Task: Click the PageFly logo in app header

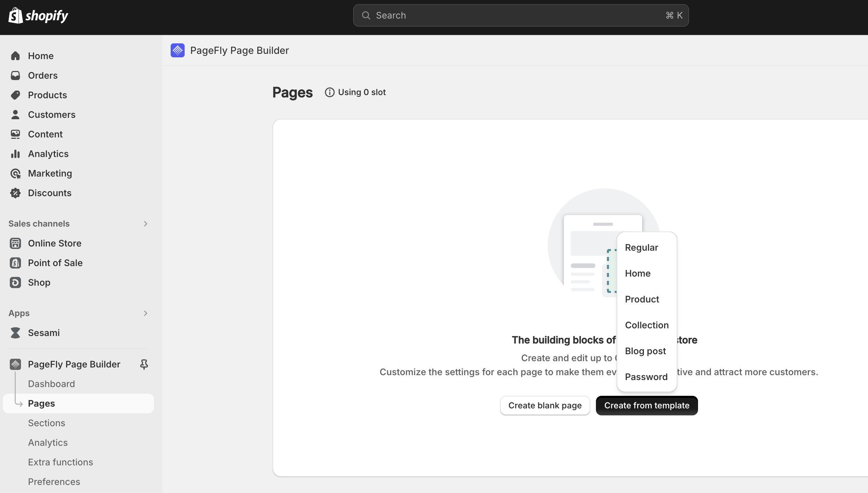Action: tap(178, 50)
